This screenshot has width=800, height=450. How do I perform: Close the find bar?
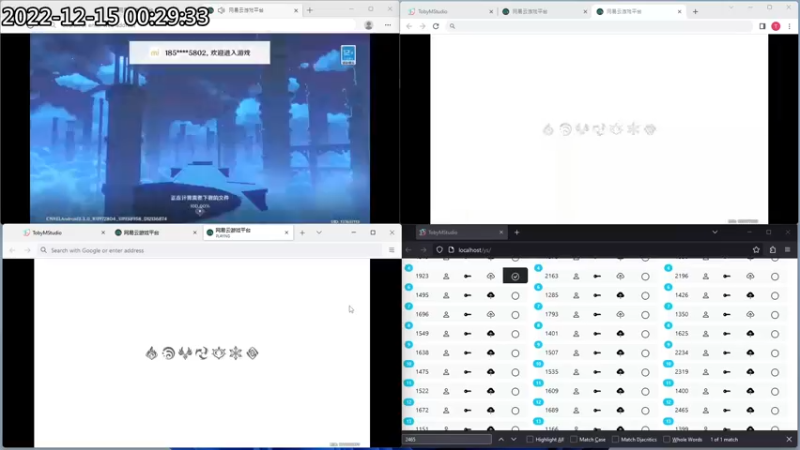click(789, 439)
